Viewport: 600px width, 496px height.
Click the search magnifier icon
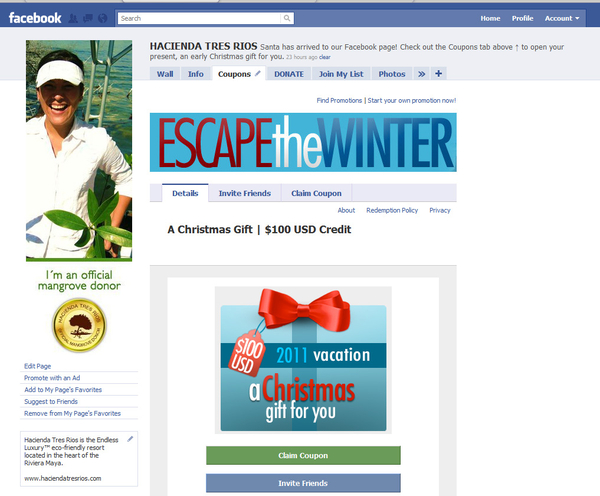pos(287,18)
